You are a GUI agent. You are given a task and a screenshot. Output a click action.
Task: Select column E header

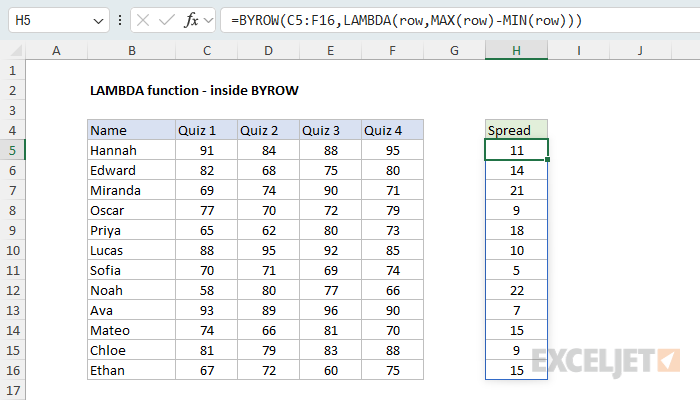(x=330, y=50)
